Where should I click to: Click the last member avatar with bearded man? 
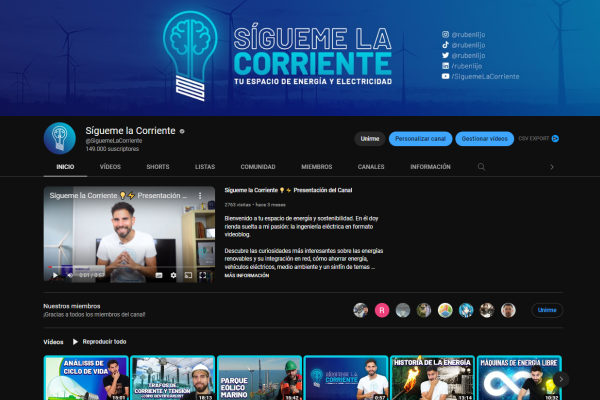tap(508, 310)
